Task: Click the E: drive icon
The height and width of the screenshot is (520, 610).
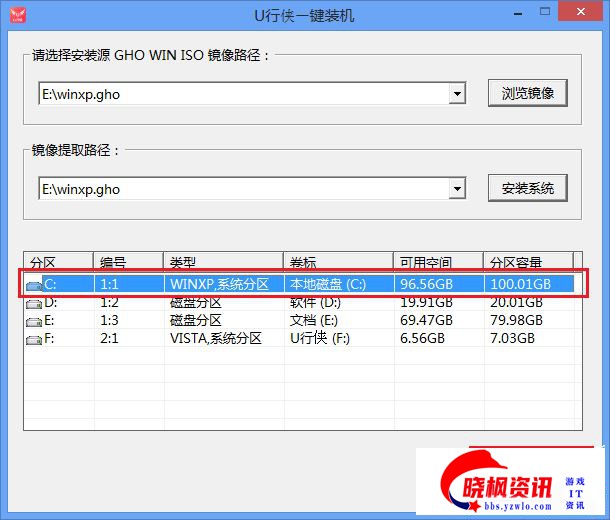Action: coord(35,321)
